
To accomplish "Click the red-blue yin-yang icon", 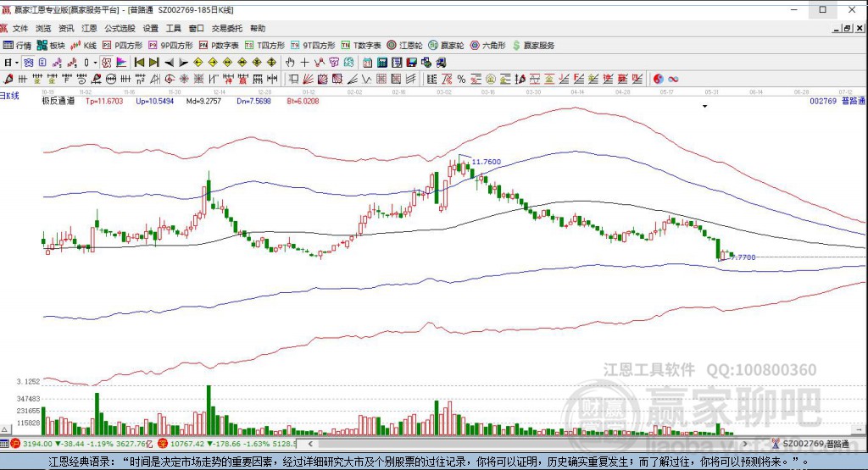I will click(658, 79).
